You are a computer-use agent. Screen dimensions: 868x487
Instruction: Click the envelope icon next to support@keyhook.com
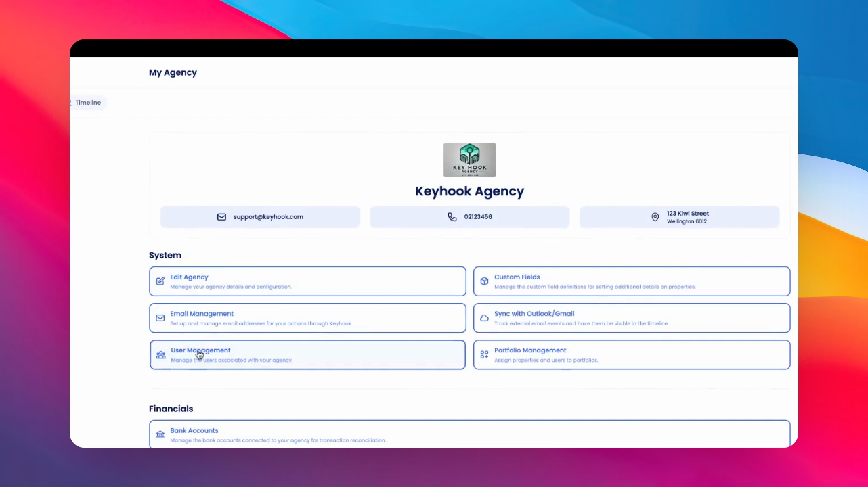(x=221, y=217)
